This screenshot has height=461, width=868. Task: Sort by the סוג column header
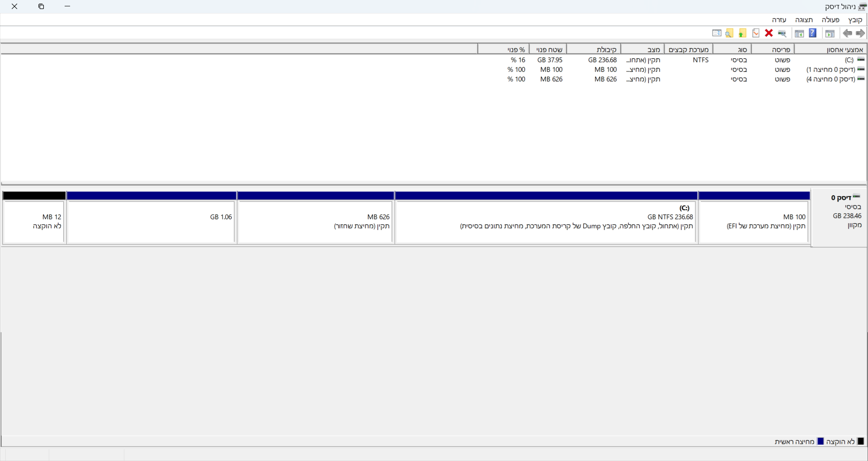(732, 49)
